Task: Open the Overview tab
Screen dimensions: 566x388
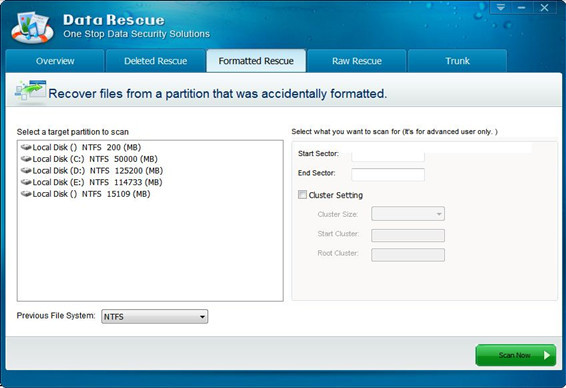Action: click(x=55, y=61)
